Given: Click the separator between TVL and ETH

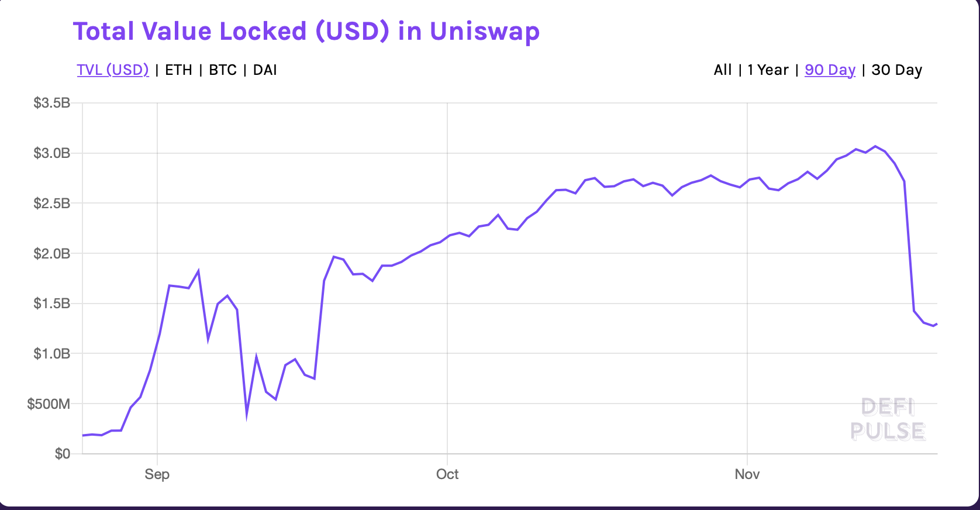Looking at the screenshot, I should tap(157, 70).
